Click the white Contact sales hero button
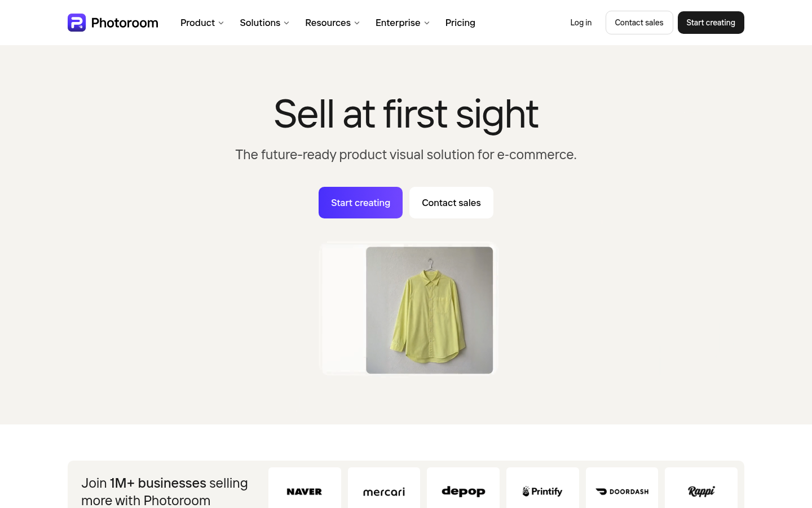 (x=451, y=203)
